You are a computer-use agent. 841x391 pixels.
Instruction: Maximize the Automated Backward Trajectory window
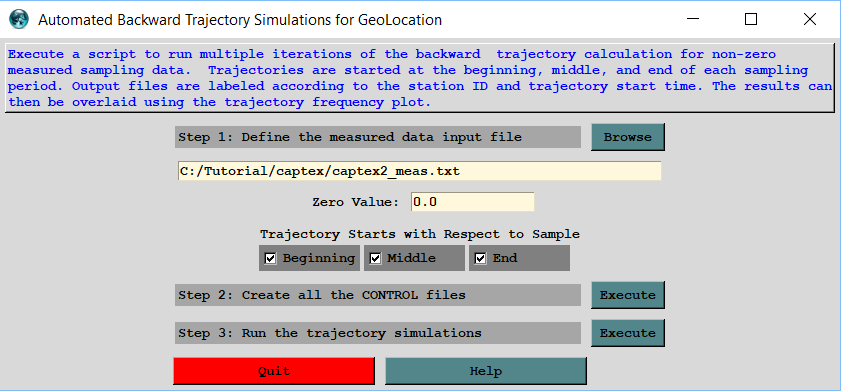coord(751,20)
